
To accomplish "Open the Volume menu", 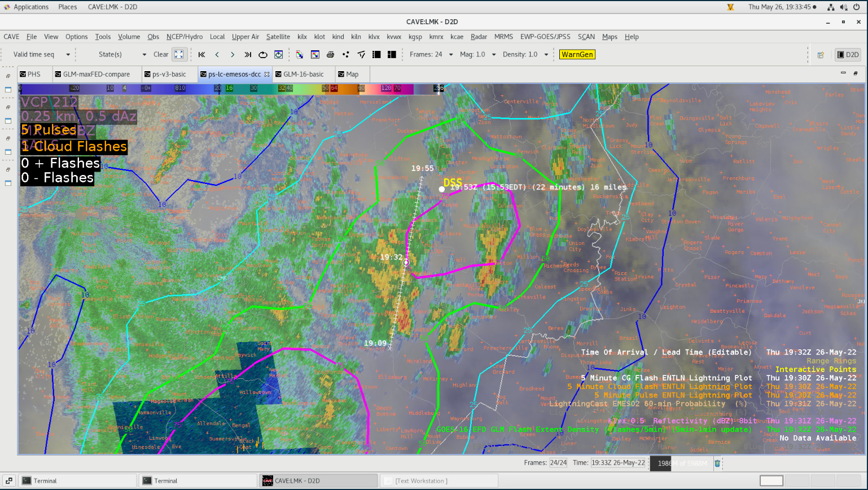I will (129, 37).
